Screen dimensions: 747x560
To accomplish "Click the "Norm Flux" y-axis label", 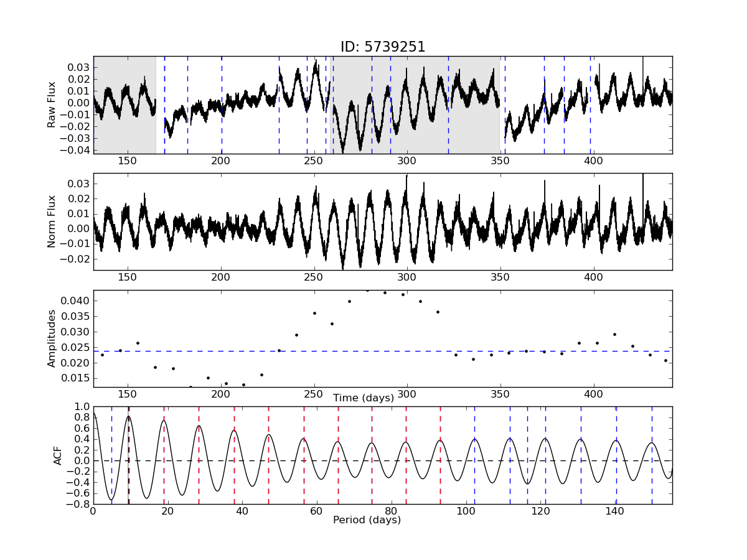I will (52, 222).
